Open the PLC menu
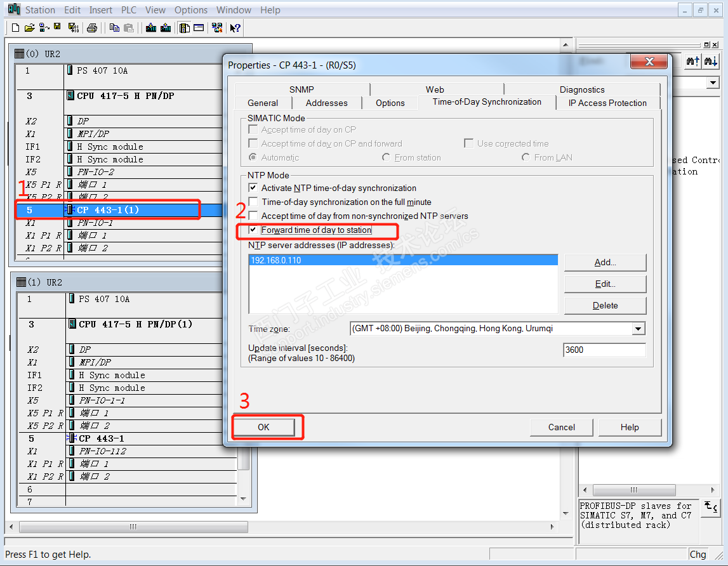The height and width of the screenshot is (566, 728). [129, 10]
